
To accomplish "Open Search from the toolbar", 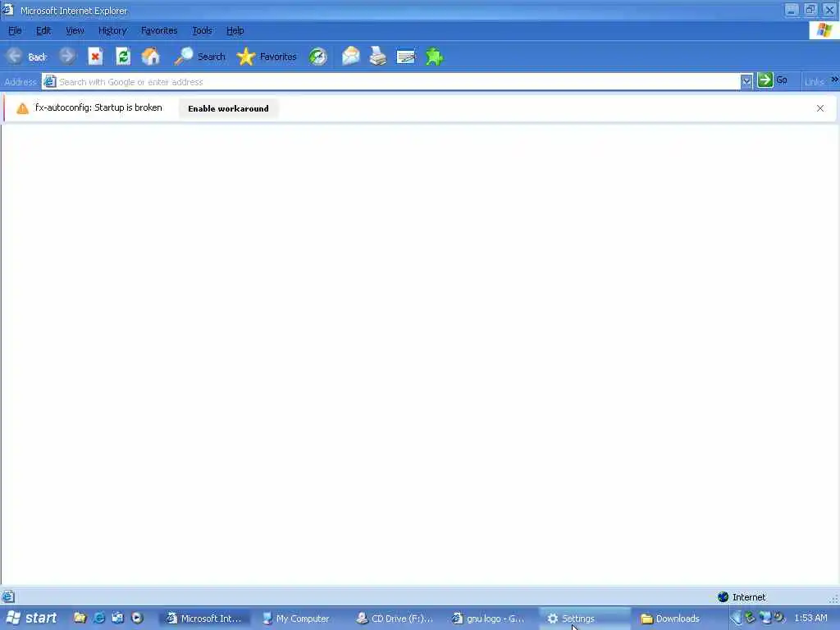I will (x=200, y=57).
